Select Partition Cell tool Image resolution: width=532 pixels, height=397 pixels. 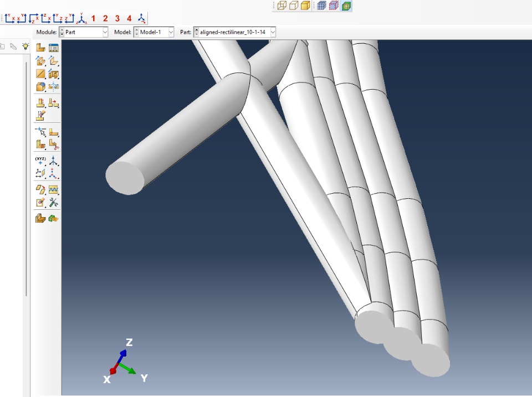(x=40, y=145)
